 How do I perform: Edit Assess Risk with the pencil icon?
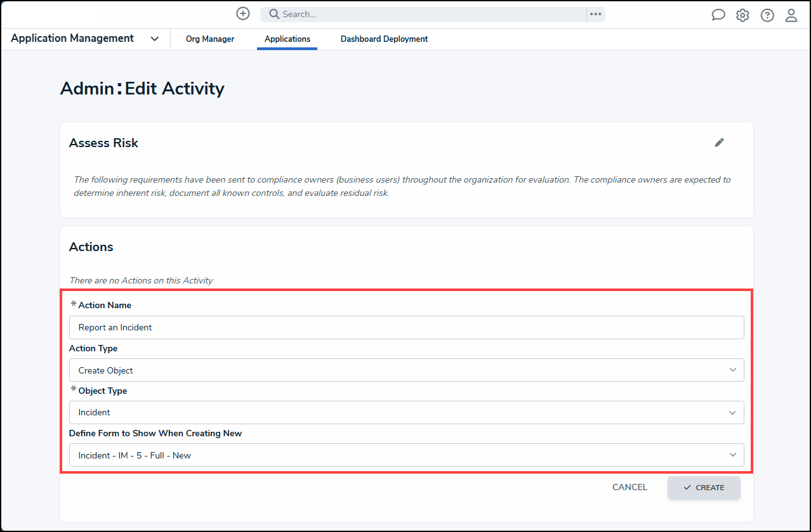tap(719, 143)
